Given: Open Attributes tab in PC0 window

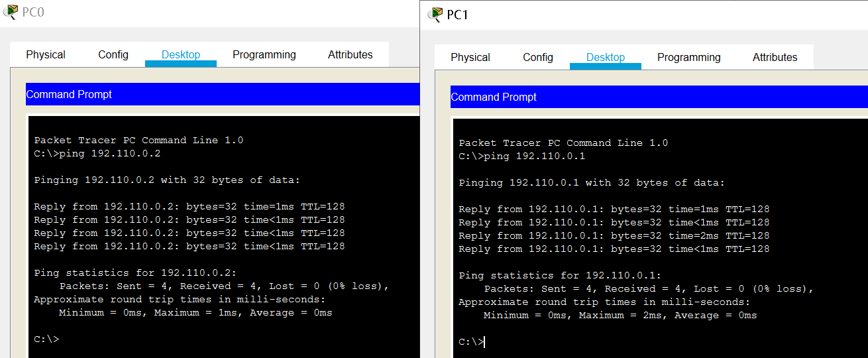Looking at the screenshot, I should pyautogui.click(x=351, y=55).
